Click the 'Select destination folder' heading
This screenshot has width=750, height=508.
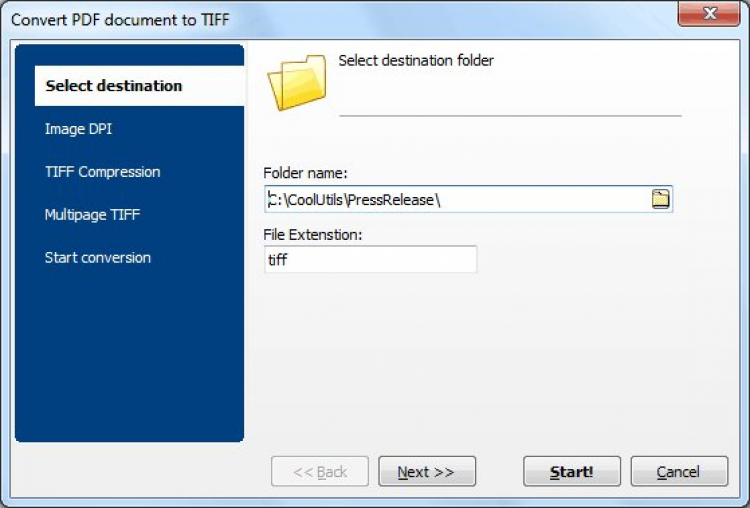pyautogui.click(x=416, y=61)
